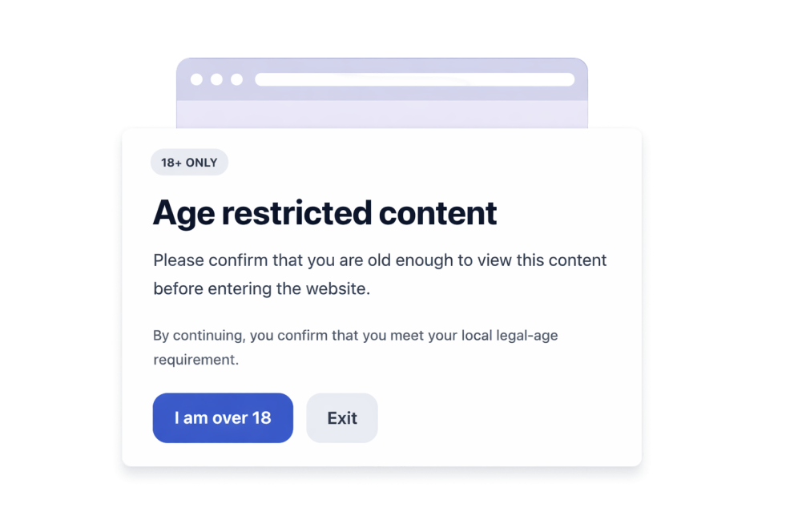Leave the site using Exit button
The image size is (798, 532).
click(342, 417)
